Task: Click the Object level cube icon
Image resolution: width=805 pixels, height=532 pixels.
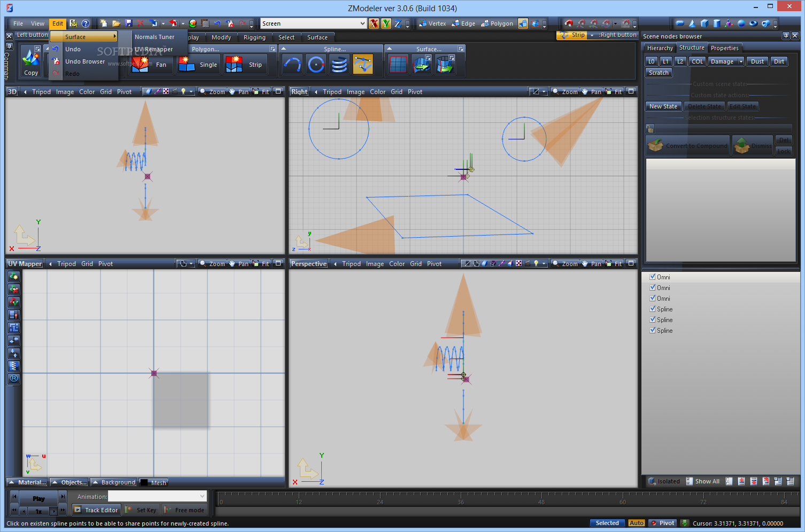Action: pyautogui.click(x=523, y=24)
